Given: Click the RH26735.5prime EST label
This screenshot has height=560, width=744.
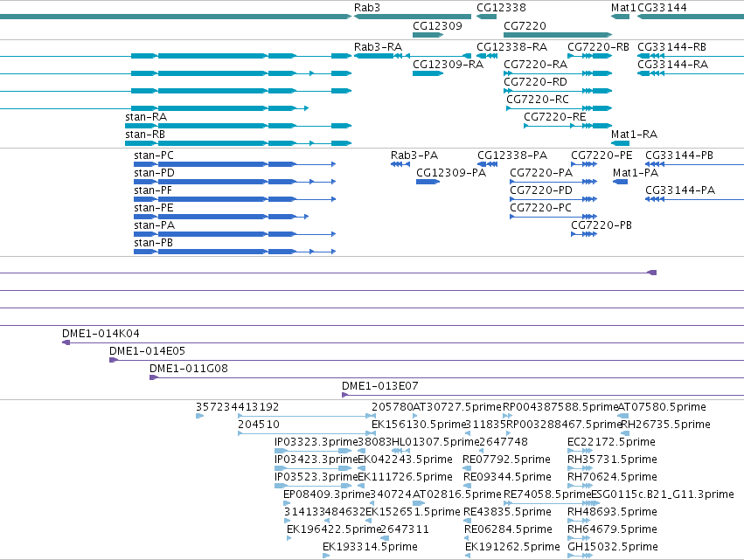Looking at the screenshot, I should tap(665, 425).
